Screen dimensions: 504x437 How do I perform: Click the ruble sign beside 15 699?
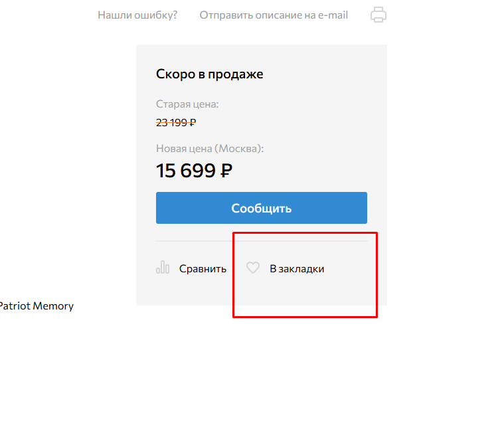(226, 171)
